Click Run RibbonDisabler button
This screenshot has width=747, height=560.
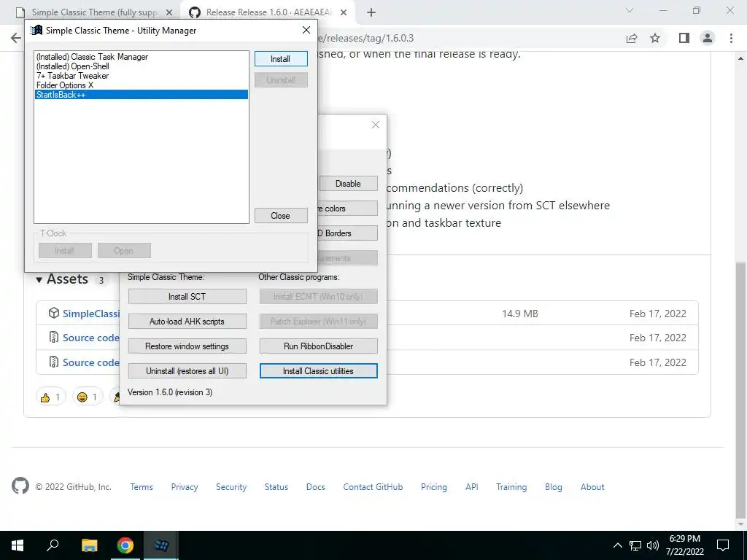click(318, 346)
